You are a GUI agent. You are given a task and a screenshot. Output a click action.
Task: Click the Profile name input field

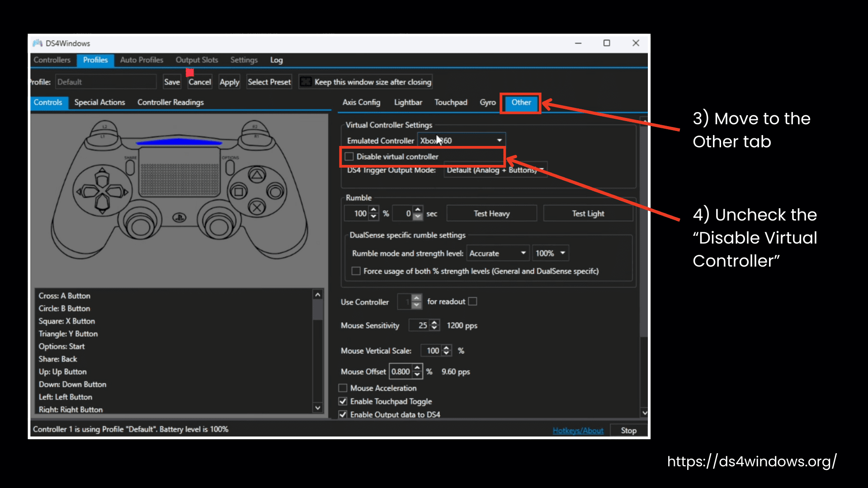(106, 82)
